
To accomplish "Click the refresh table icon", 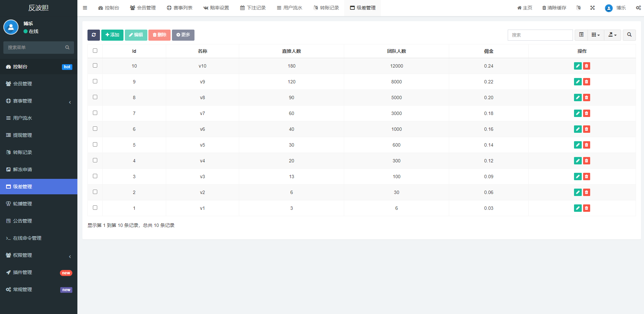I will pyautogui.click(x=94, y=35).
